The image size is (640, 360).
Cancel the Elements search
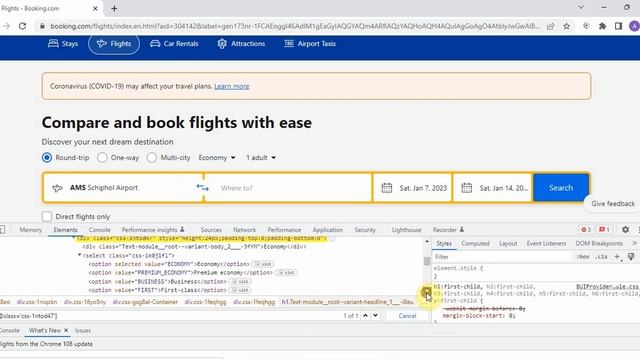(407, 316)
